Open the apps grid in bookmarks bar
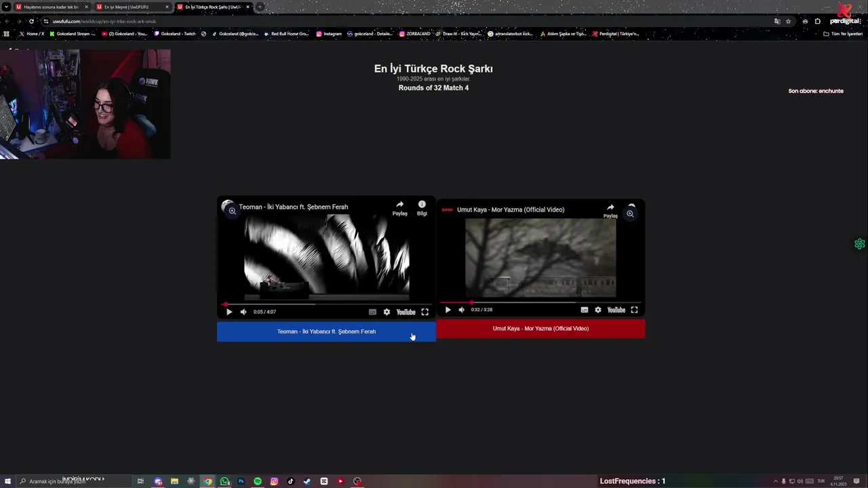Viewport: 868px width, 488px height. 7,33
